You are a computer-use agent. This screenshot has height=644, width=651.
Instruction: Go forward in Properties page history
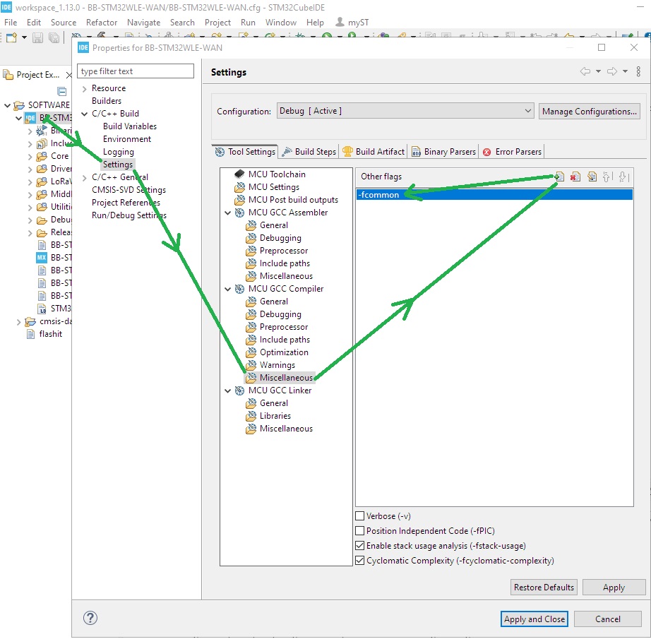[x=612, y=71]
